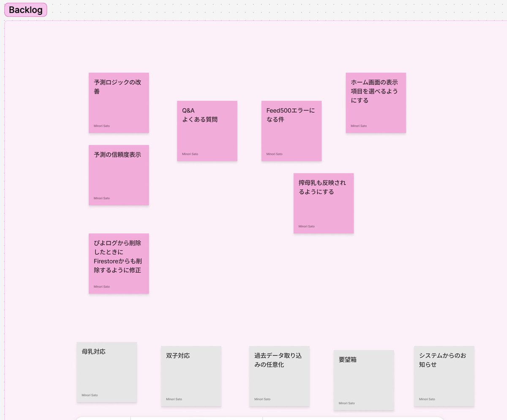The height and width of the screenshot is (420, 507).
Task: Click Minori Sato author on Q&A note
Action: click(190, 154)
